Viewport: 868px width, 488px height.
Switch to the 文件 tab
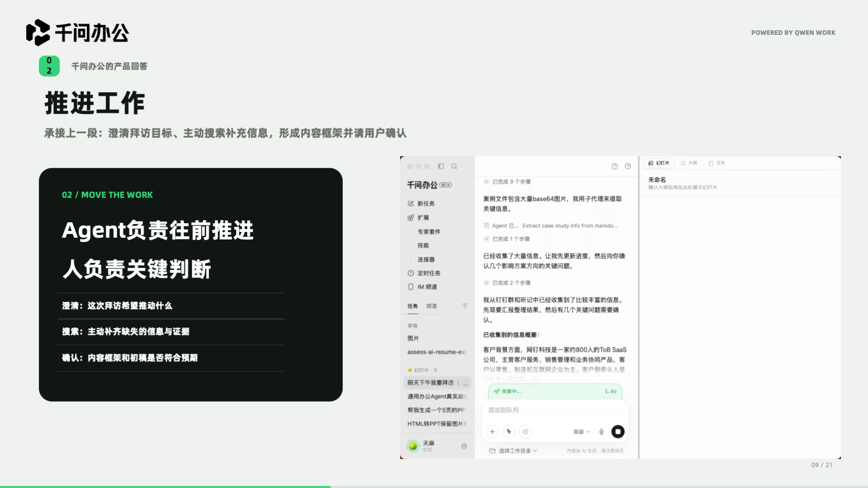click(x=717, y=163)
